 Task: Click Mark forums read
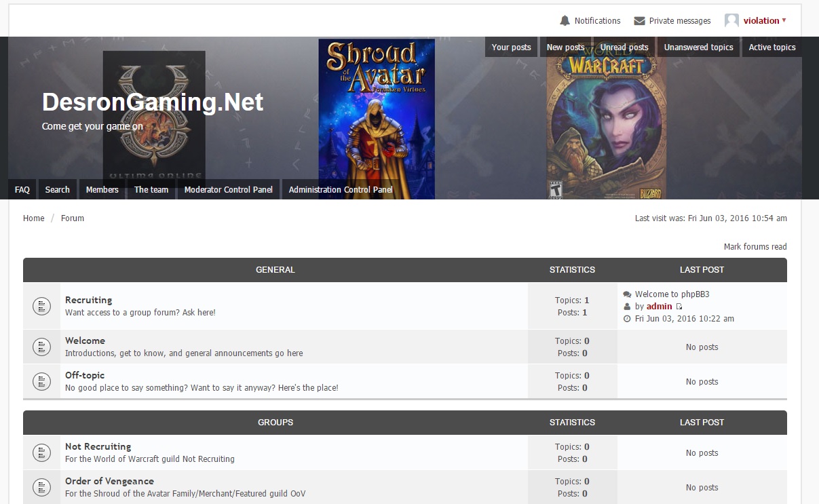[x=755, y=247]
